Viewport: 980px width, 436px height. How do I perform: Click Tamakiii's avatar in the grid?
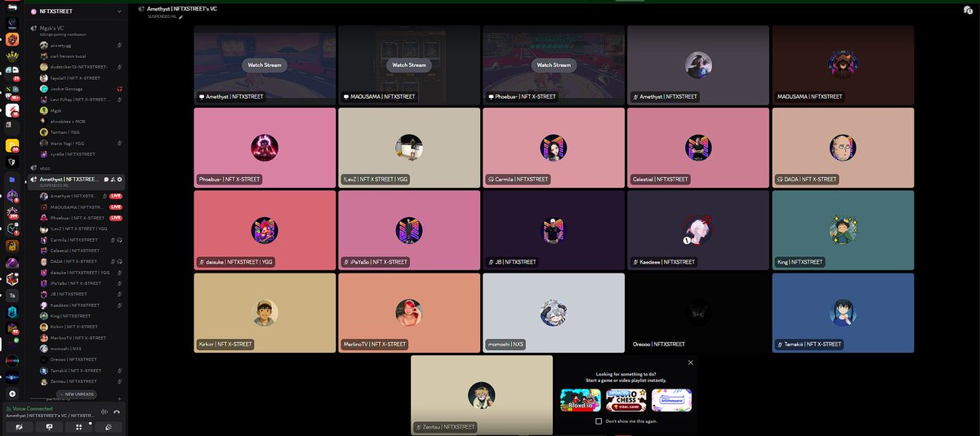point(843,313)
